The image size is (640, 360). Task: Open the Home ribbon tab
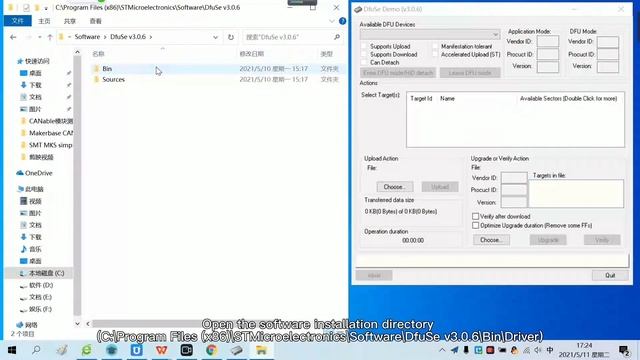[44, 21]
